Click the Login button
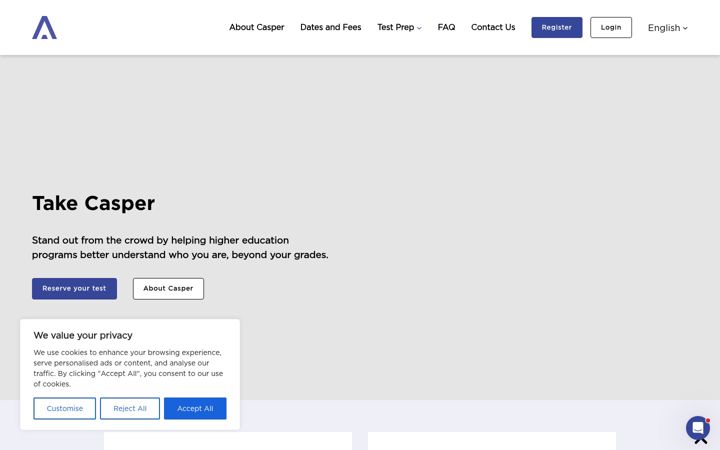This screenshot has width=720, height=450. click(611, 28)
